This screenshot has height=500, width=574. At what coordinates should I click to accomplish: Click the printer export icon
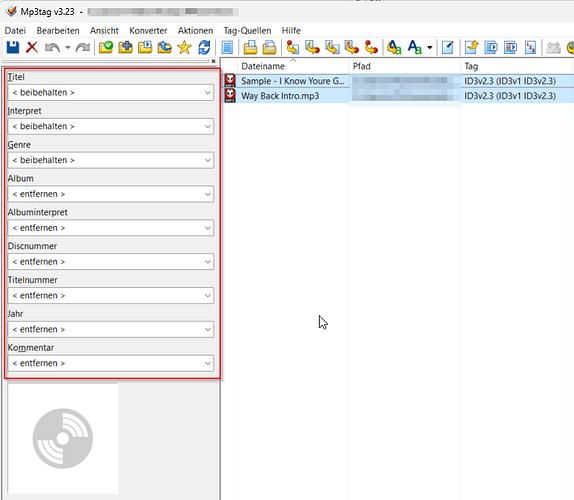coord(250,48)
